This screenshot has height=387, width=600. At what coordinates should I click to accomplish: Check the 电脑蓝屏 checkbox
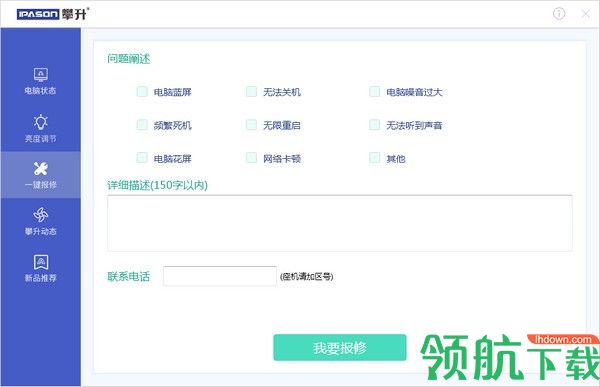point(142,91)
